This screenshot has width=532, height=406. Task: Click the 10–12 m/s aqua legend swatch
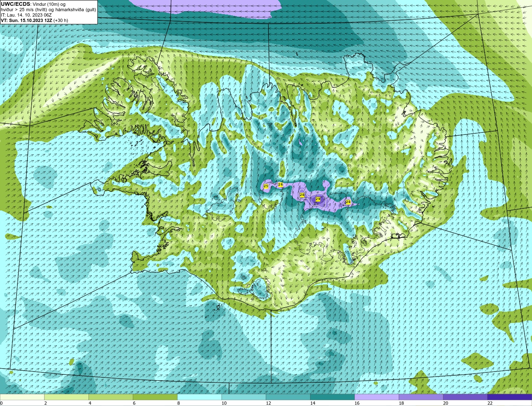244,397
